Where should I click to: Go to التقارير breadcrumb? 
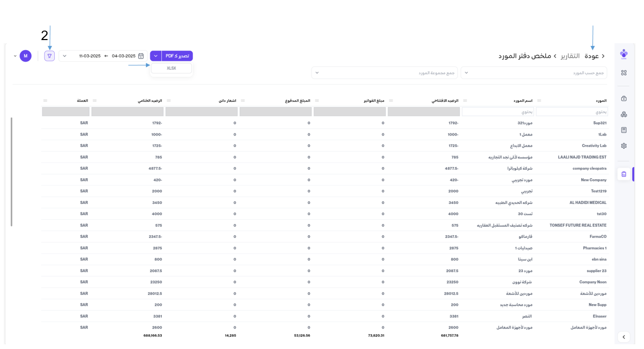click(570, 56)
